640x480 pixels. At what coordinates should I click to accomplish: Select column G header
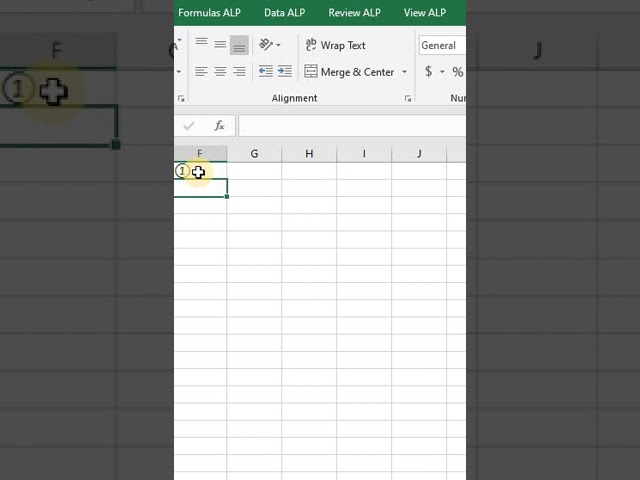(x=254, y=153)
